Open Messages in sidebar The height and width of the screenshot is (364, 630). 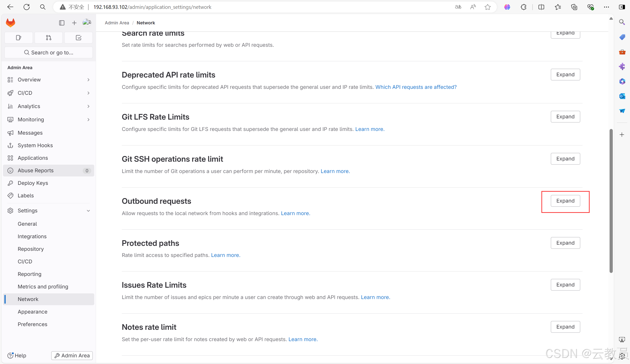pyautogui.click(x=48, y=133)
